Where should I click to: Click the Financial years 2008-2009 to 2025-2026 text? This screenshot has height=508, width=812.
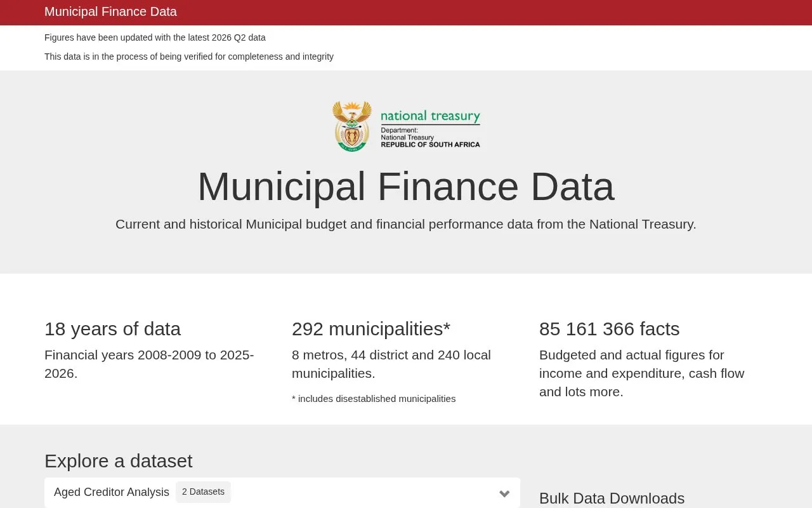pyautogui.click(x=149, y=364)
